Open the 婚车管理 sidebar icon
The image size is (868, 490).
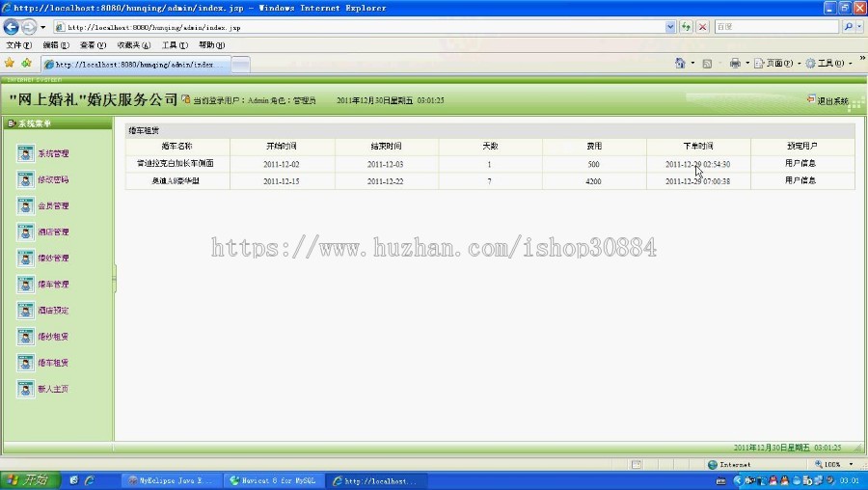tap(25, 284)
